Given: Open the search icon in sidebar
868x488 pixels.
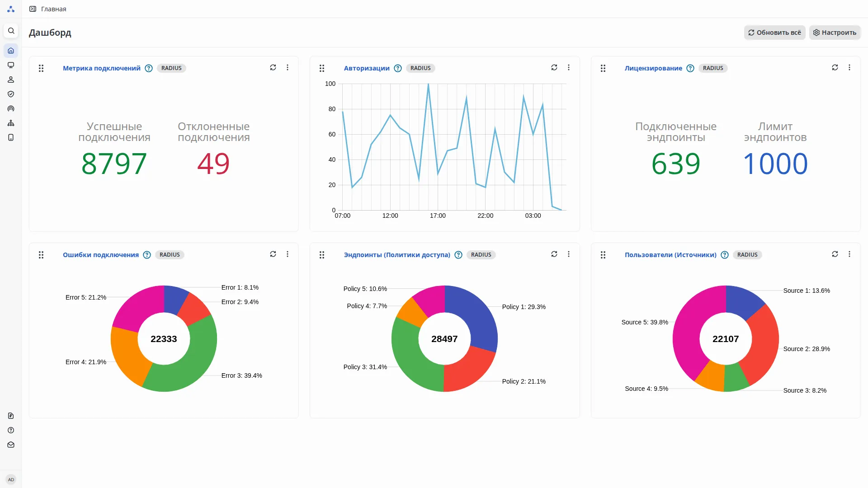Looking at the screenshot, I should pyautogui.click(x=11, y=31).
